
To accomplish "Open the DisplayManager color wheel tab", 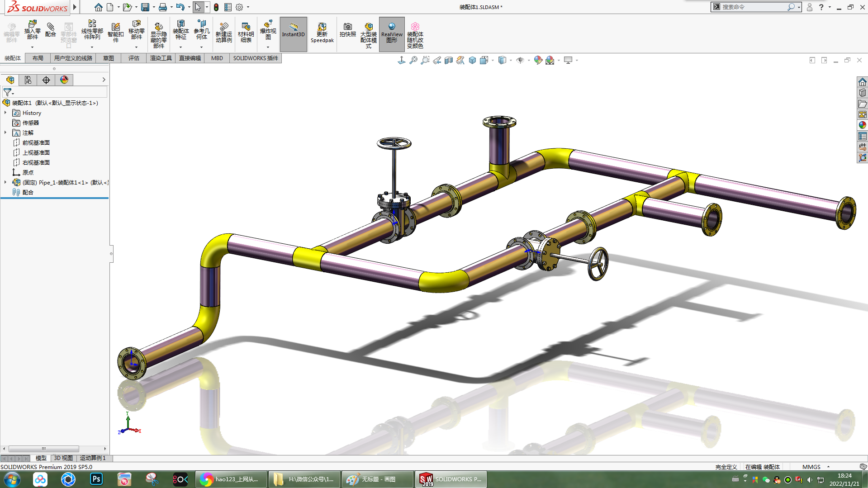I will pos(64,80).
